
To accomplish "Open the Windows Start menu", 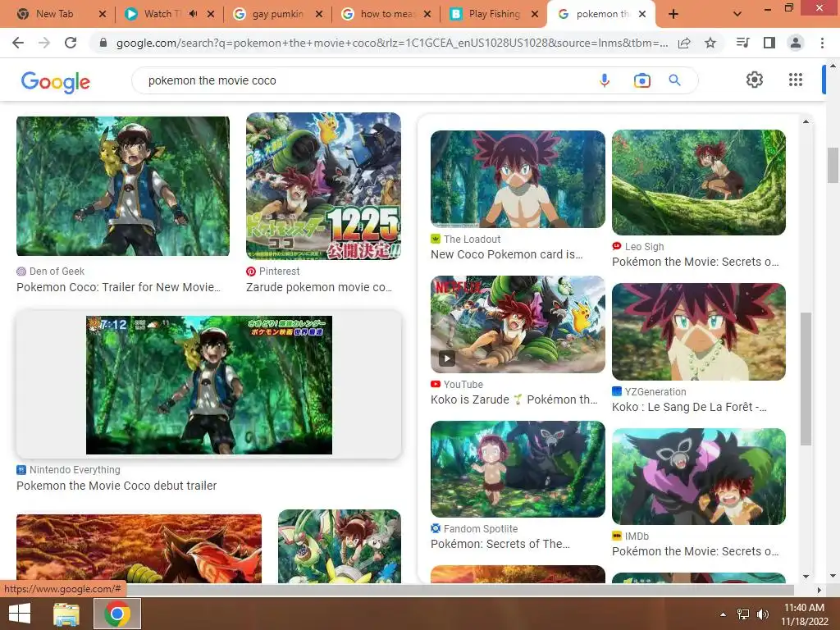I will [20, 614].
